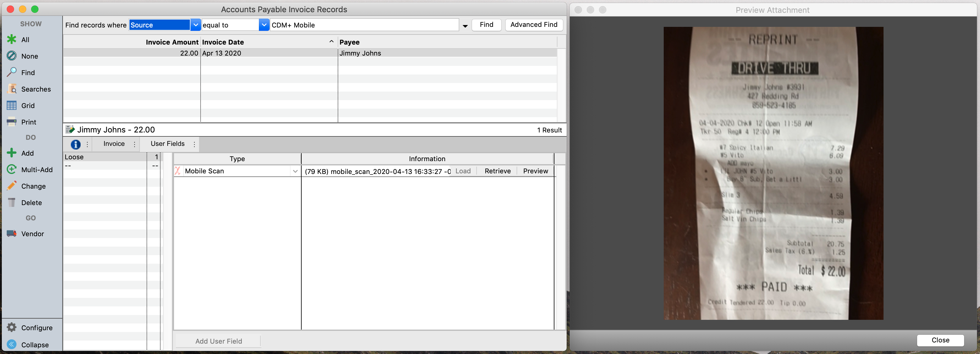This screenshot has height=354, width=980.
Task: Click the Advanced Find button
Action: coord(533,25)
